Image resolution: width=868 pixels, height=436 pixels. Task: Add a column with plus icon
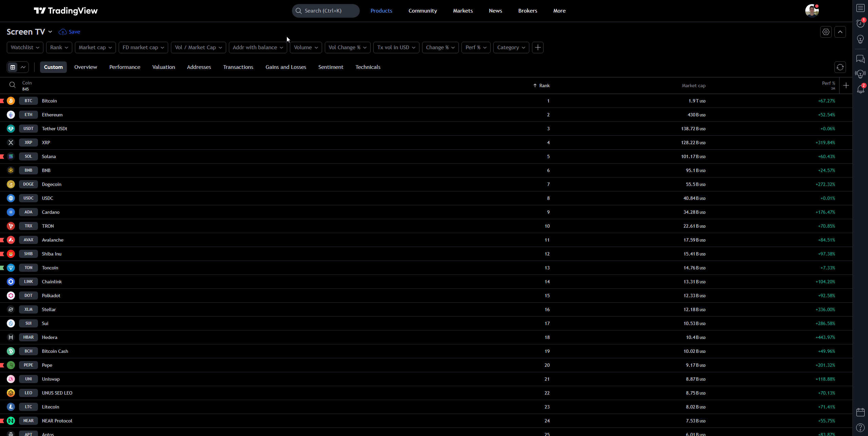846,86
